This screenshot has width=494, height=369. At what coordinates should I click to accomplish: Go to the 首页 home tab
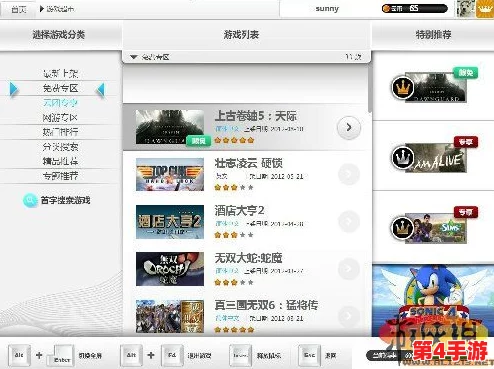tap(18, 9)
